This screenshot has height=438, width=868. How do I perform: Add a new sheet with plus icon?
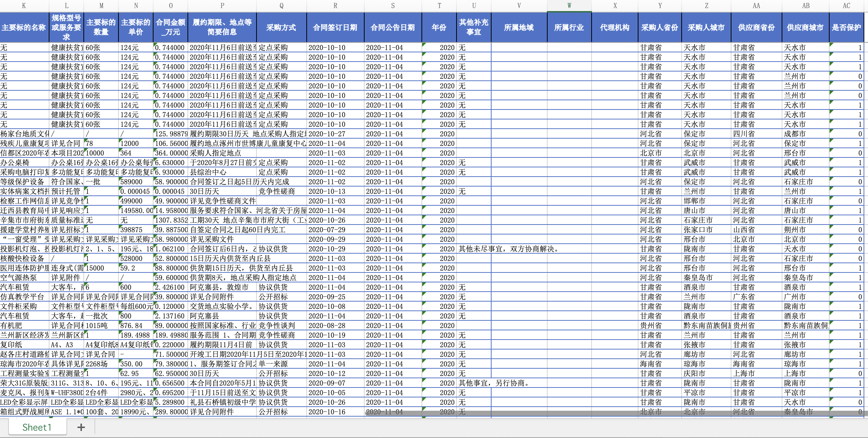pos(81,427)
